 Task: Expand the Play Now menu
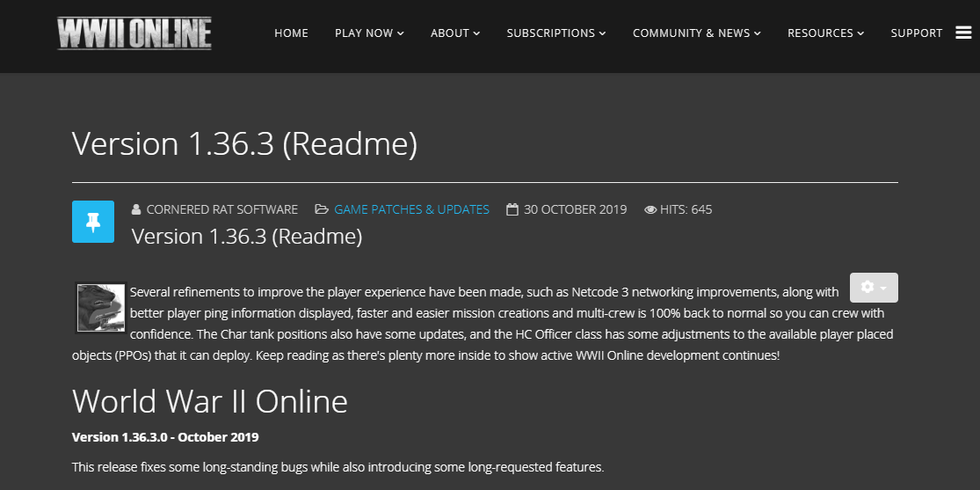tap(369, 33)
